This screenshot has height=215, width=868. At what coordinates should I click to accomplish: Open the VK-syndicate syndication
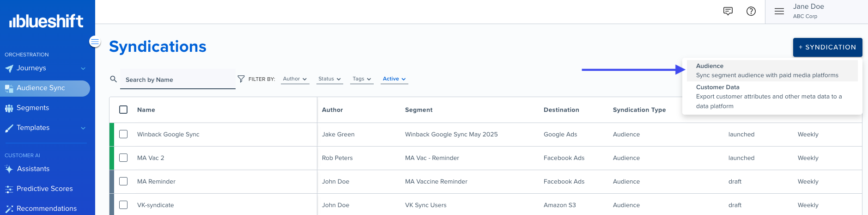pyautogui.click(x=156, y=205)
